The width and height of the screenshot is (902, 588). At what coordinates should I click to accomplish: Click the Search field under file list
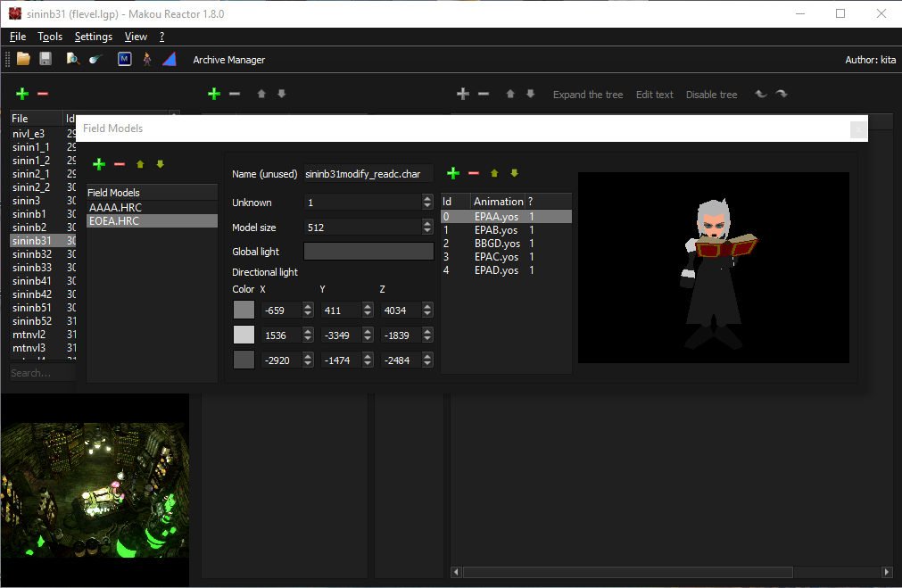pos(43,373)
